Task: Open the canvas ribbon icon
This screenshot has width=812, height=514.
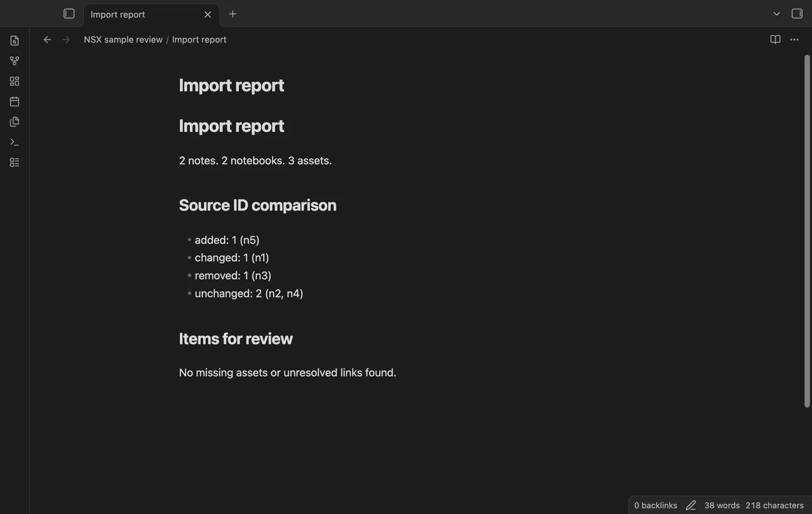Action: coord(14,81)
